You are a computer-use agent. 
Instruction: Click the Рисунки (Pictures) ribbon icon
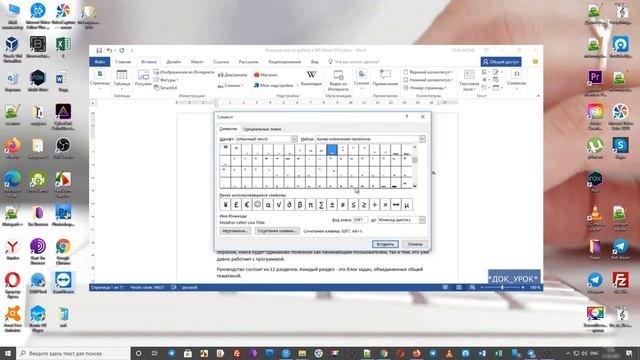click(143, 78)
